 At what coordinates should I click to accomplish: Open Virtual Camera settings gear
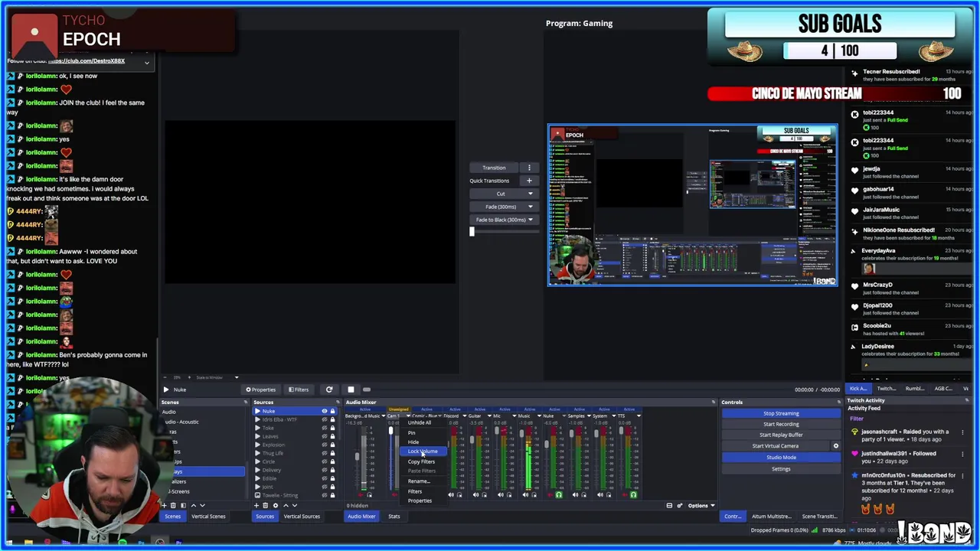835,445
